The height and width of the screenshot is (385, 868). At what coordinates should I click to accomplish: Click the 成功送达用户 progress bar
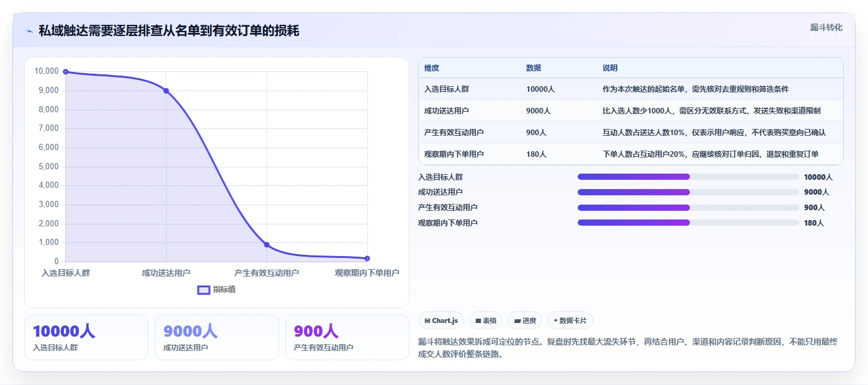point(688,192)
